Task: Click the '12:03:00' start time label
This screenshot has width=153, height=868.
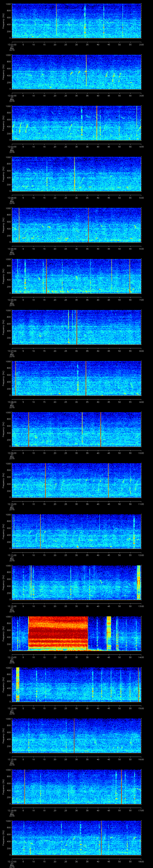Action: [x=12, y=147]
